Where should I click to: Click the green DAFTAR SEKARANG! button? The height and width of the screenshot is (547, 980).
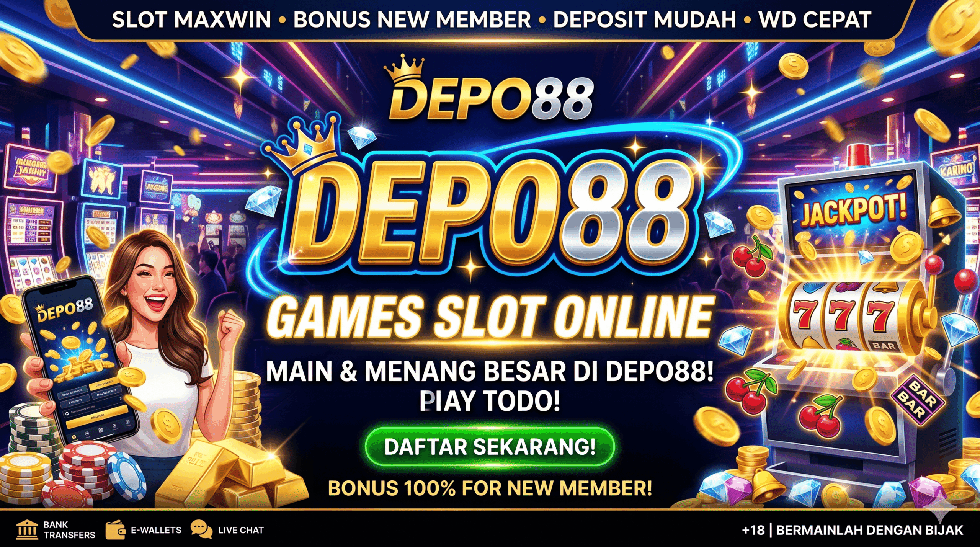click(490, 446)
